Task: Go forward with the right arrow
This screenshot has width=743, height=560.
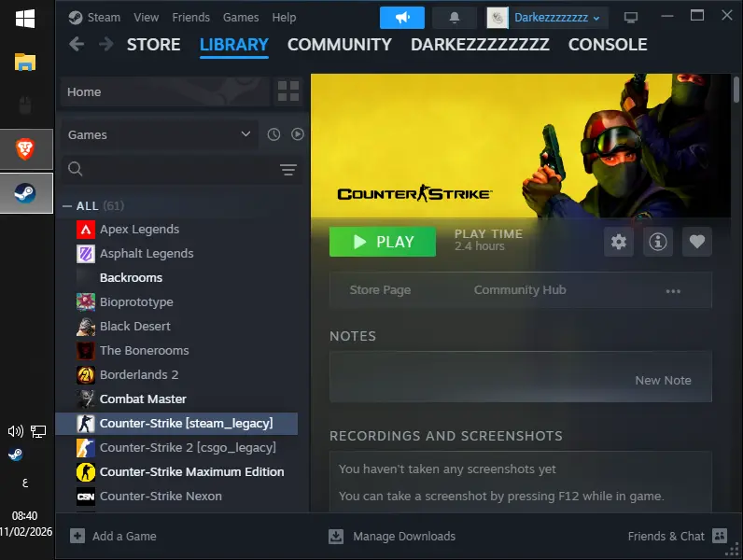Action: tap(106, 45)
